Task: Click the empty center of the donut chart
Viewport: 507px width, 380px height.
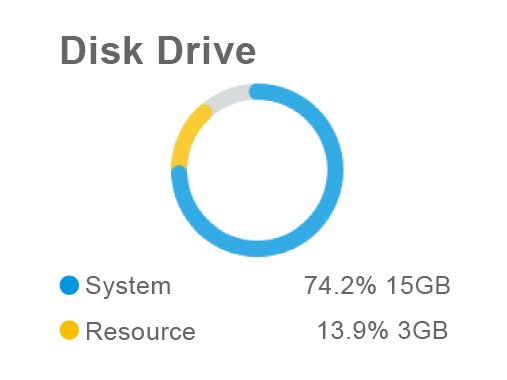Action: (257, 170)
